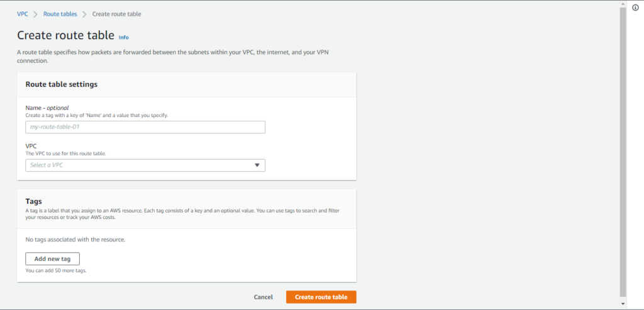The width and height of the screenshot is (644, 310).
Task: Open the Select a VPC dropdown
Action: pyautogui.click(x=145, y=165)
